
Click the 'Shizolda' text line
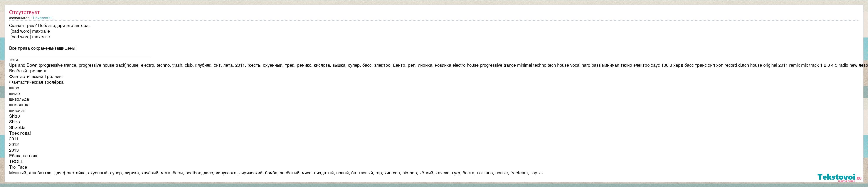(17, 127)
